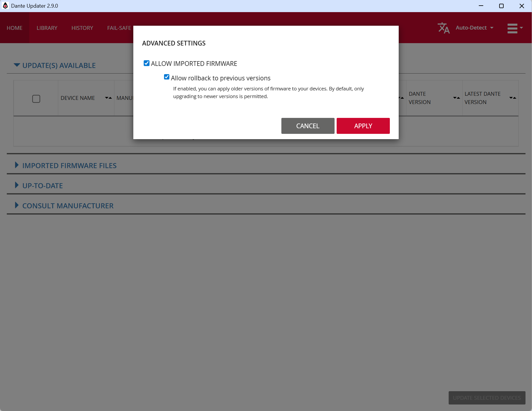This screenshot has width=532, height=411.
Task: Open the History tab
Action: pos(82,28)
